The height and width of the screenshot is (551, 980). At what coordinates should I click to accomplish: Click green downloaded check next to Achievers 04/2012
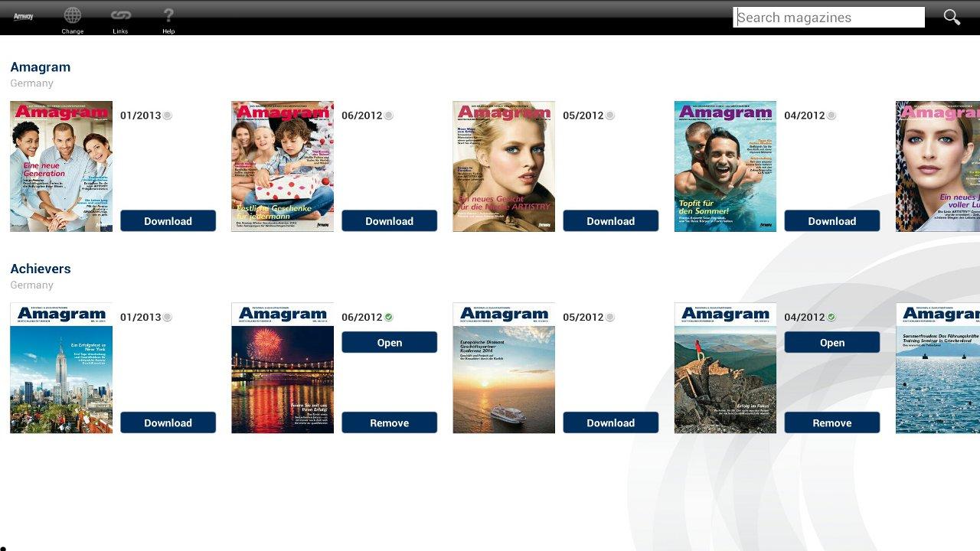(x=831, y=317)
